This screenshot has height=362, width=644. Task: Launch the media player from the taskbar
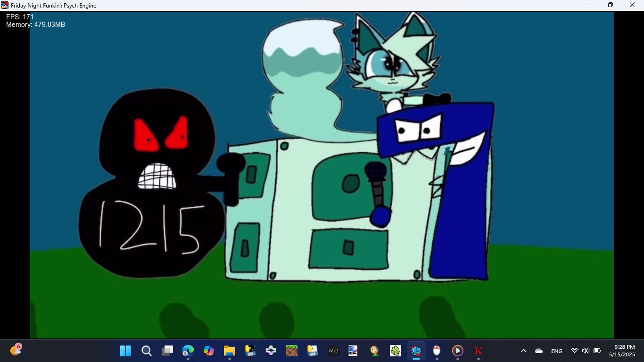457,351
